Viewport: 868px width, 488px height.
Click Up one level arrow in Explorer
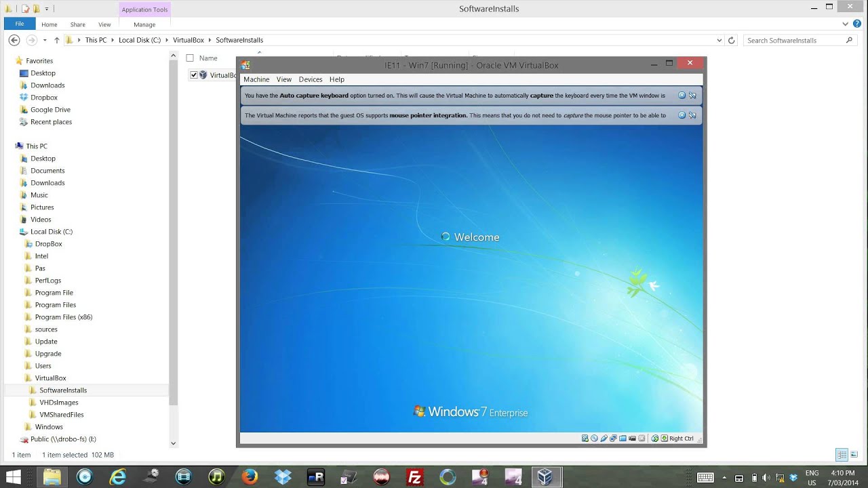(x=57, y=40)
